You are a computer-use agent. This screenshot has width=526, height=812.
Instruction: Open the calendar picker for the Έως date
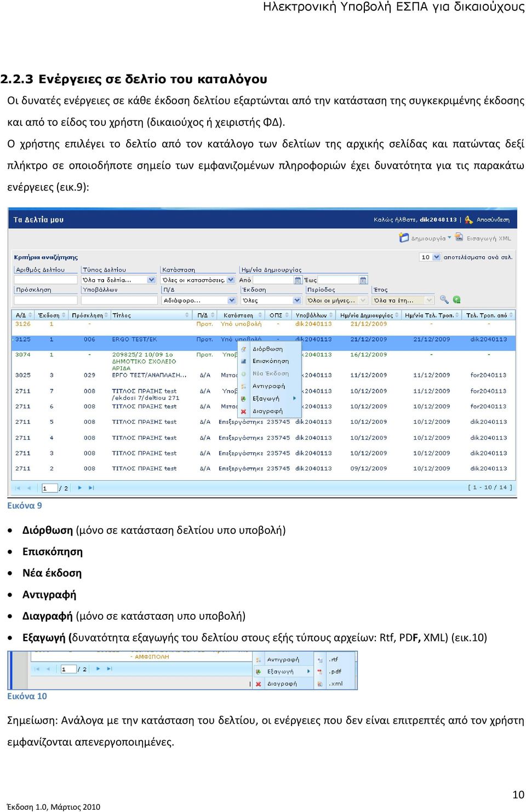[363, 280]
